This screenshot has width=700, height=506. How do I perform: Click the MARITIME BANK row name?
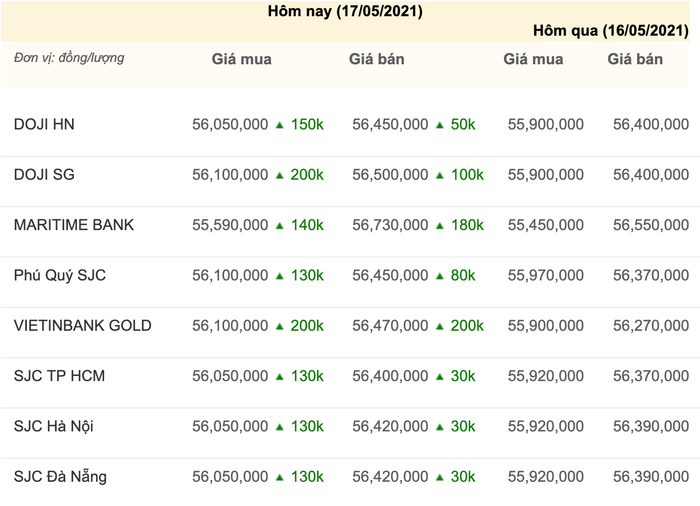click(x=74, y=225)
